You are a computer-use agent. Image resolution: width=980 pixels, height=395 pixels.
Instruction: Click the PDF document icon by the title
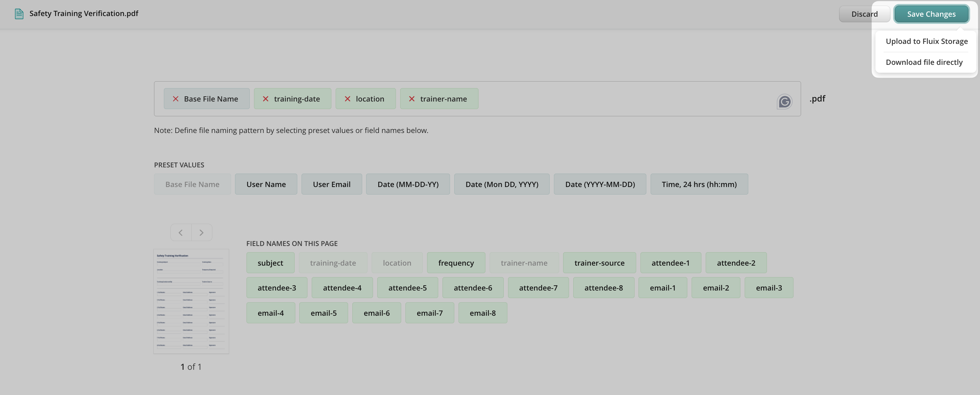click(x=19, y=14)
